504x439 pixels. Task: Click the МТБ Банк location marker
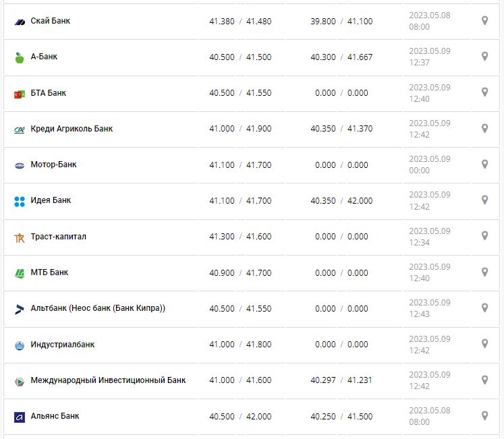pyautogui.click(x=484, y=272)
